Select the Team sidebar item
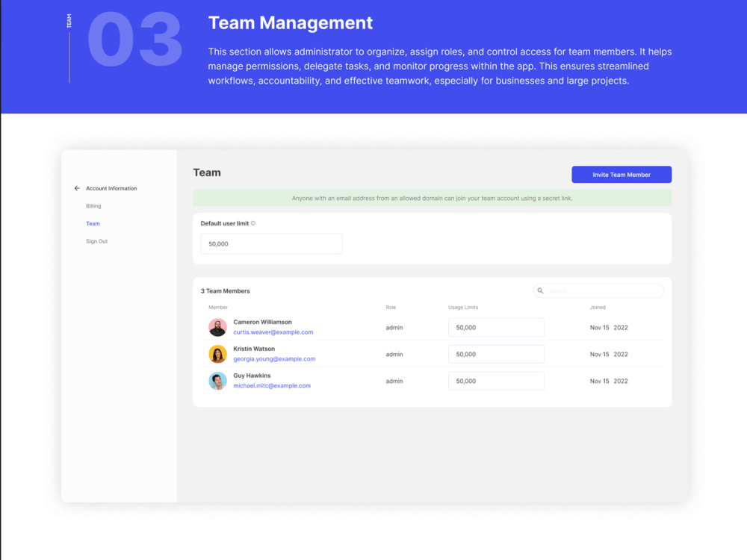The width and height of the screenshot is (747, 560). pyautogui.click(x=93, y=223)
